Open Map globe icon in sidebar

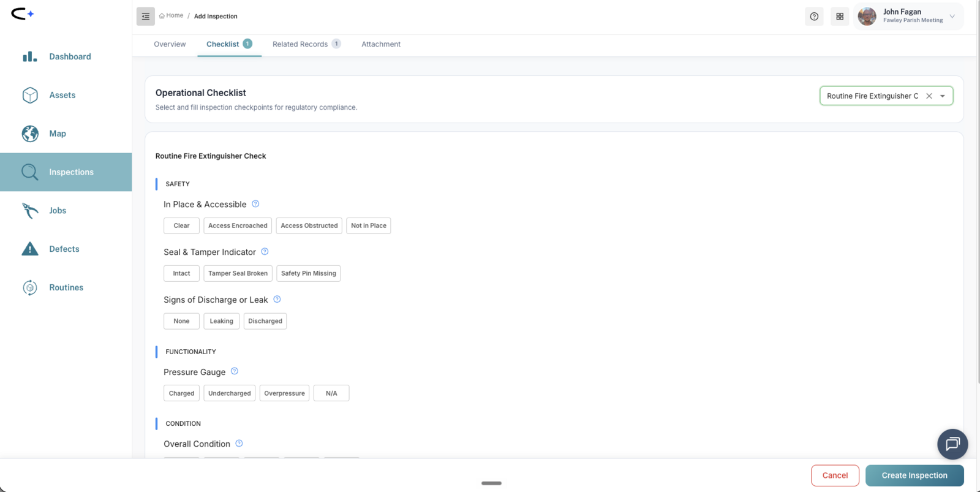point(30,134)
